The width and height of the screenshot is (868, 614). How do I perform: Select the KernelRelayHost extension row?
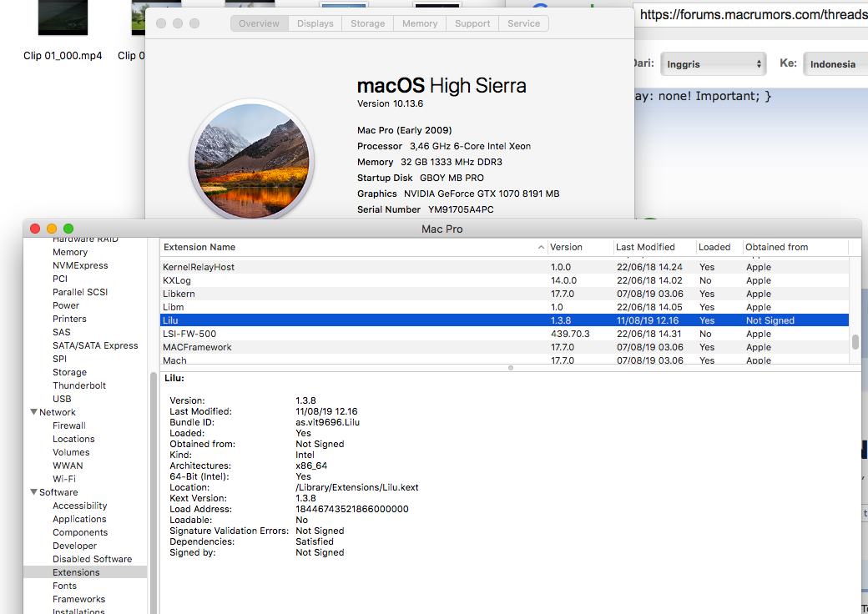pyautogui.click(x=504, y=267)
